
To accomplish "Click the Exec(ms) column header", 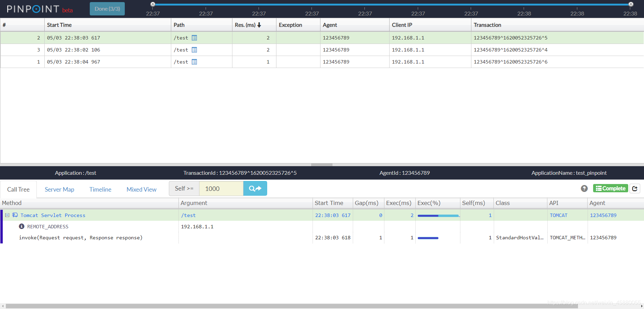I will (x=400, y=203).
